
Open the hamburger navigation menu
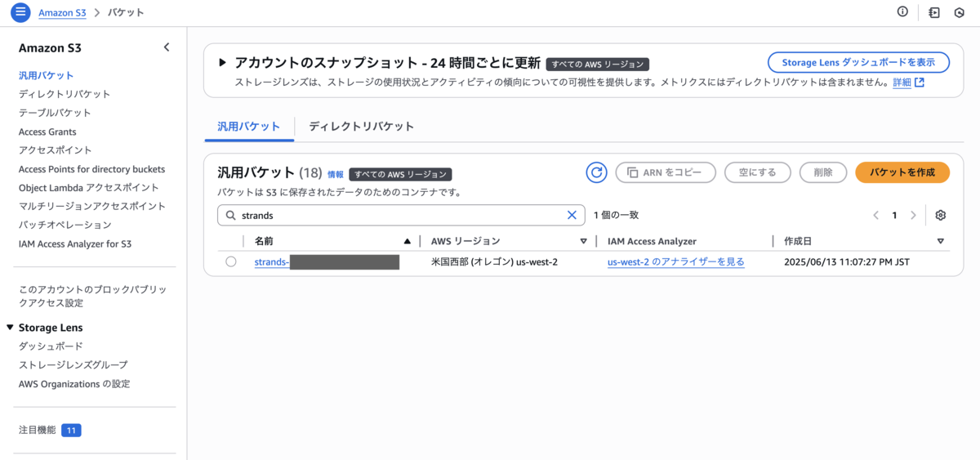tap(20, 12)
